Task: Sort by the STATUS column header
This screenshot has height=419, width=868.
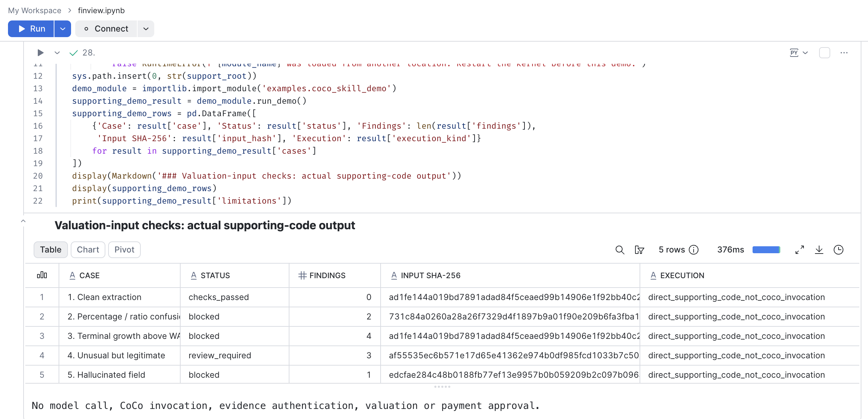Action: pyautogui.click(x=235, y=275)
